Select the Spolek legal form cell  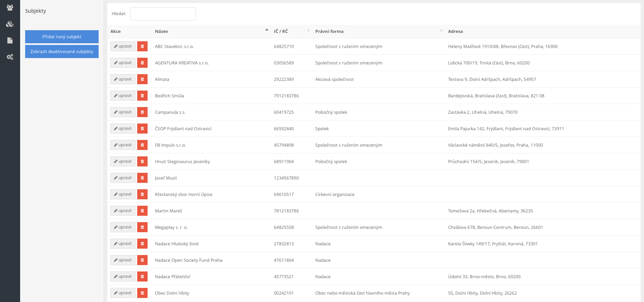(x=322, y=129)
